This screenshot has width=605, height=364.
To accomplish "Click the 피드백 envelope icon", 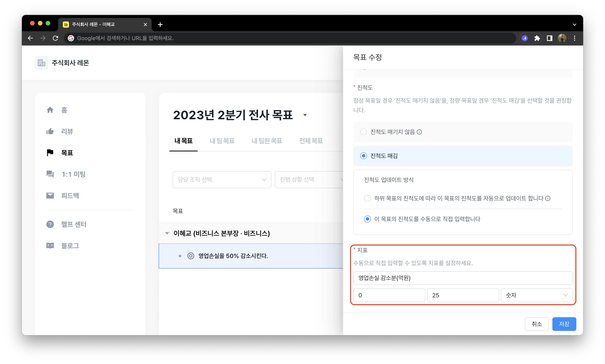I will point(50,195).
